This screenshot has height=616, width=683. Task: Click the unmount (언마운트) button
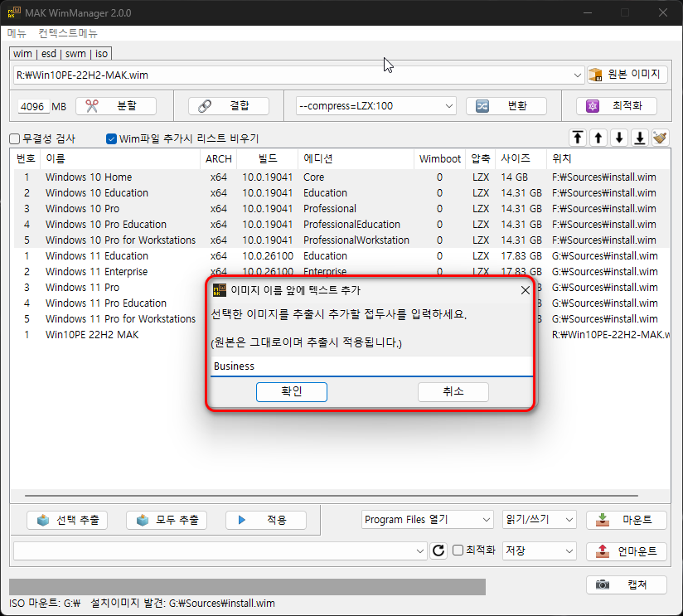(627, 551)
